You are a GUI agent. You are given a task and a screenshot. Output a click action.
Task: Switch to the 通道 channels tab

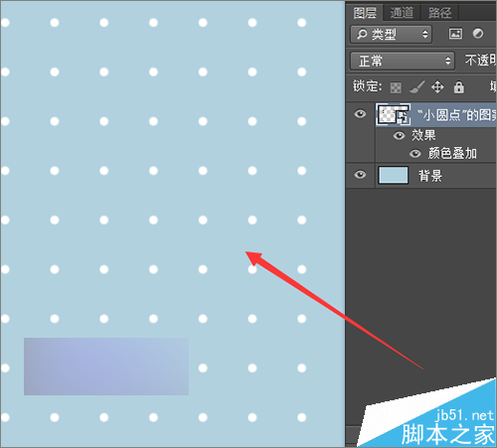pyautogui.click(x=402, y=13)
